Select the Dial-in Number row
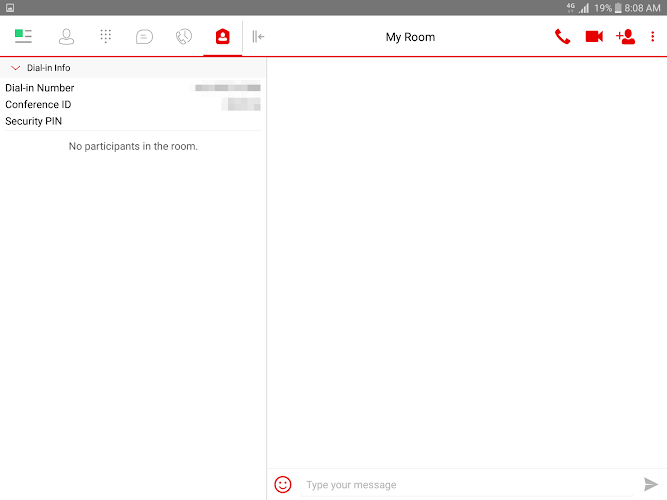This screenshot has height=500, width=667. (x=133, y=88)
